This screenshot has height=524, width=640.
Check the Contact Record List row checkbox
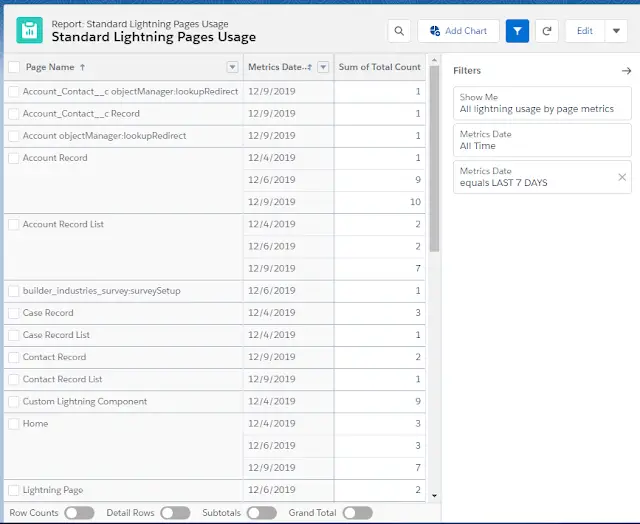(x=13, y=380)
